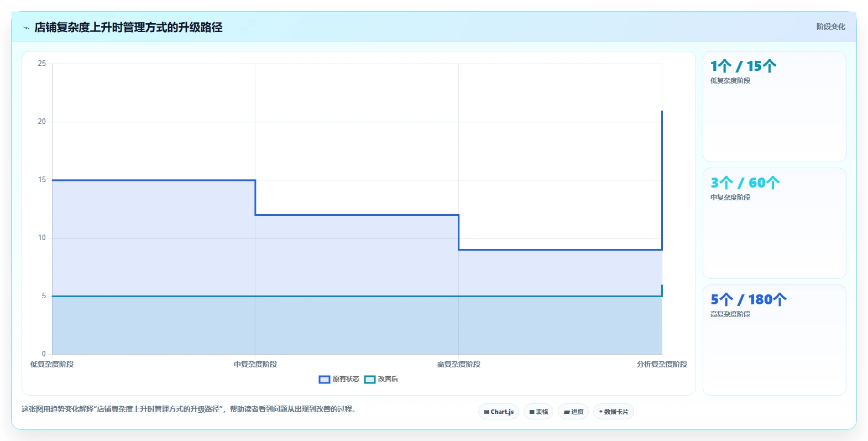Toggle the 改善后 legend entry
Screen dimensions: 868x441
point(381,379)
